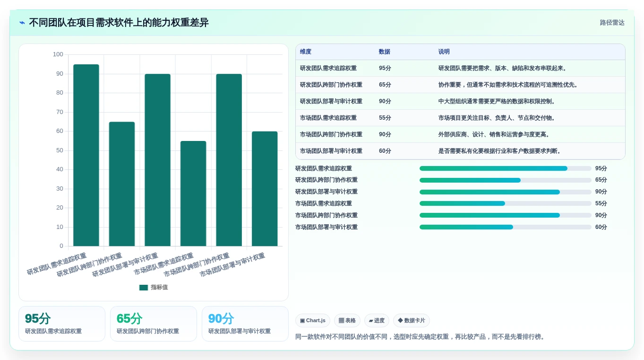
Task: Open the 90分 data card
Action: coord(245,324)
